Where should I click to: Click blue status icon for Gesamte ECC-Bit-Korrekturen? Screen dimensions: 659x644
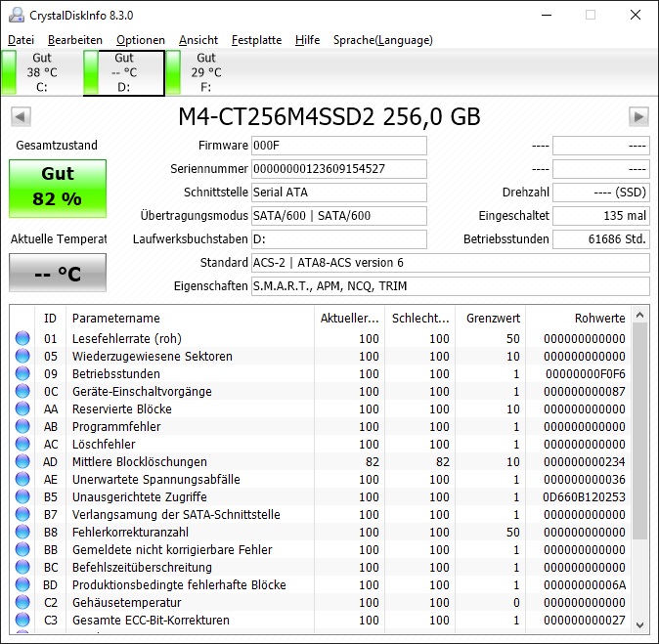point(22,621)
